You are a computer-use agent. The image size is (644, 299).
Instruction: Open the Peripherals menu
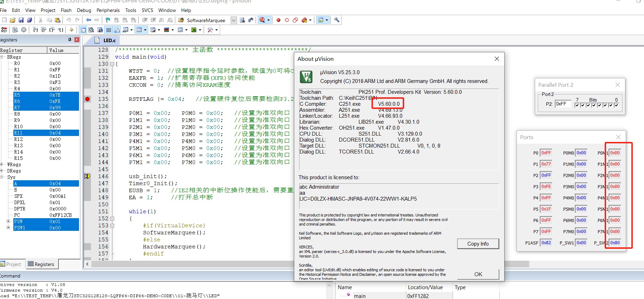(x=108, y=10)
